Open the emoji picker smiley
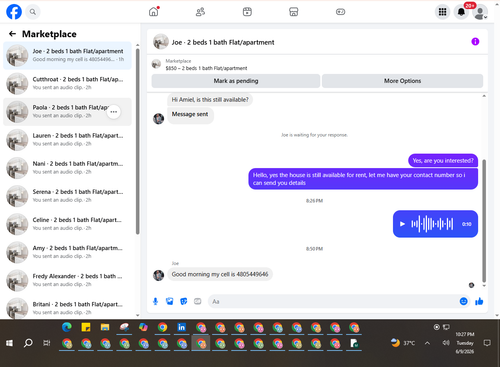500x367 pixels. [464, 301]
